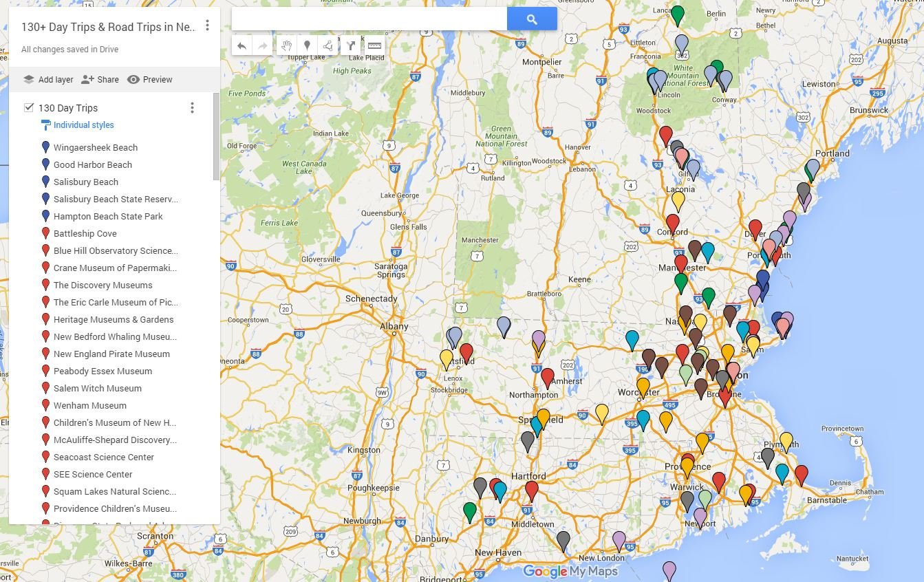
Task: Activate the ruler measure distances tool
Action: click(374, 46)
